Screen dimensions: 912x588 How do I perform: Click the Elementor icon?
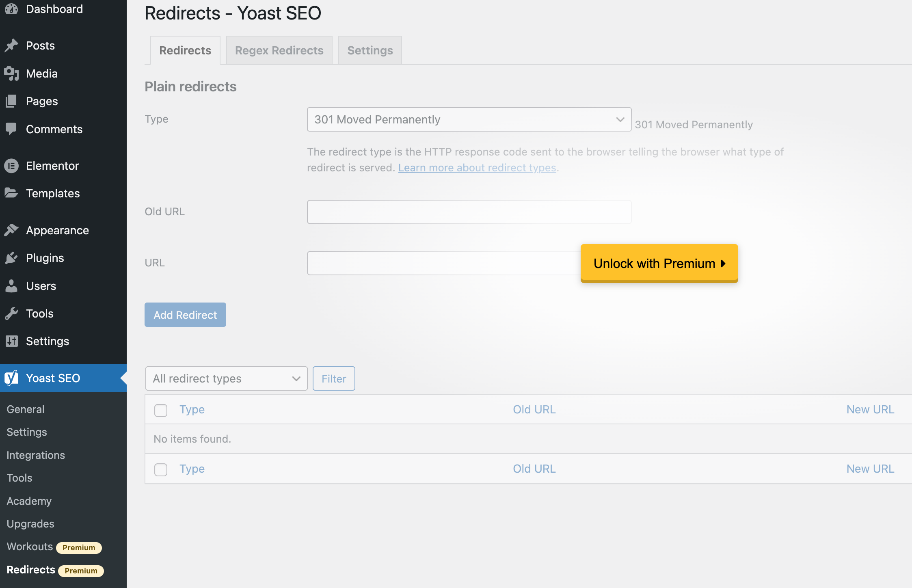tap(11, 165)
